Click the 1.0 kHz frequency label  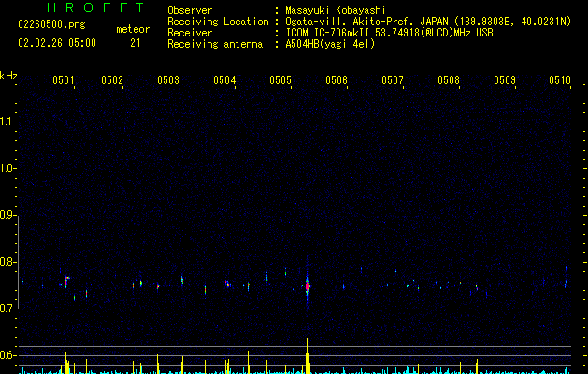(7, 168)
